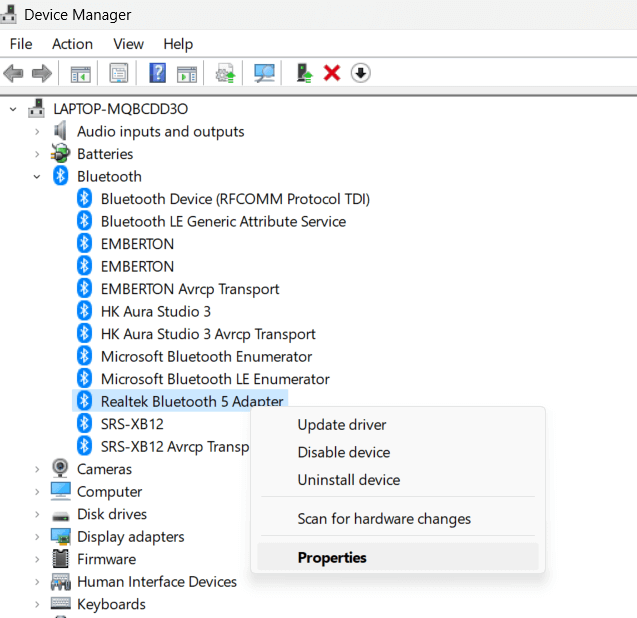Click Show/Hide Console Tree toolbar icon

[80, 74]
